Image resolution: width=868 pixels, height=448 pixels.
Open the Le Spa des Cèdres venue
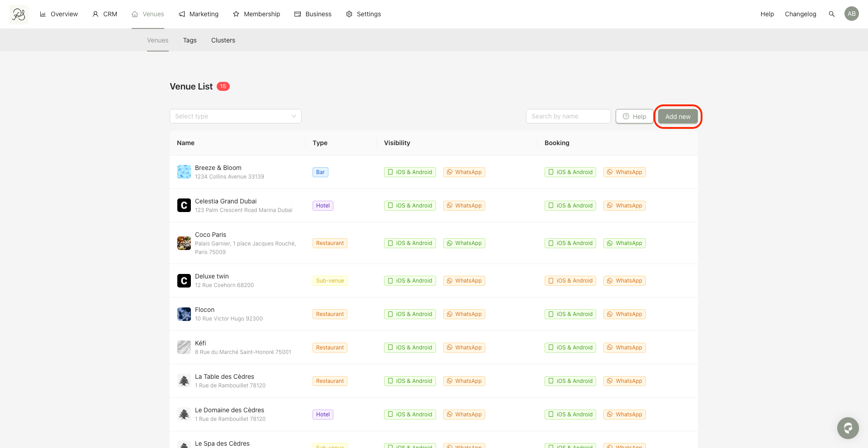click(222, 443)
